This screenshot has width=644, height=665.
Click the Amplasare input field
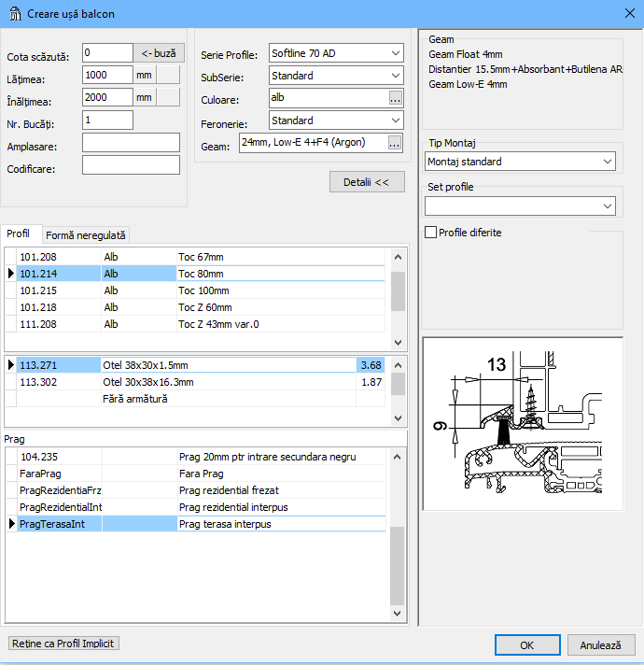pos(131,143)
